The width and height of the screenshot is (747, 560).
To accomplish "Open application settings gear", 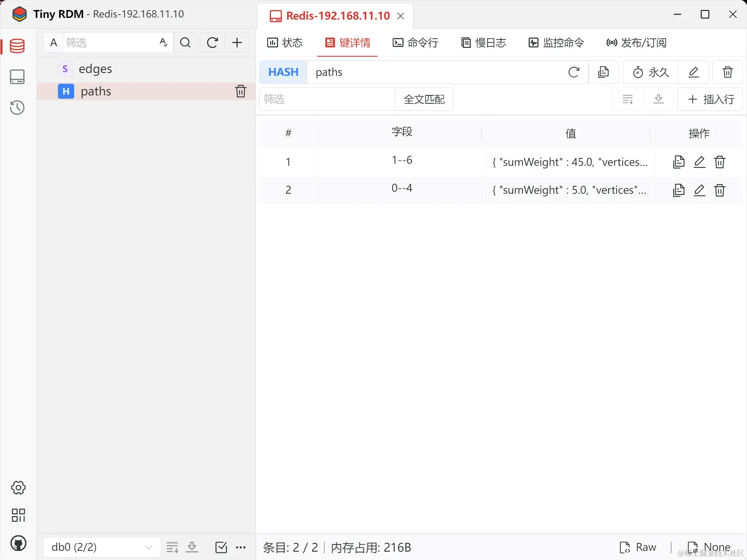I will (x=18, y=487).
